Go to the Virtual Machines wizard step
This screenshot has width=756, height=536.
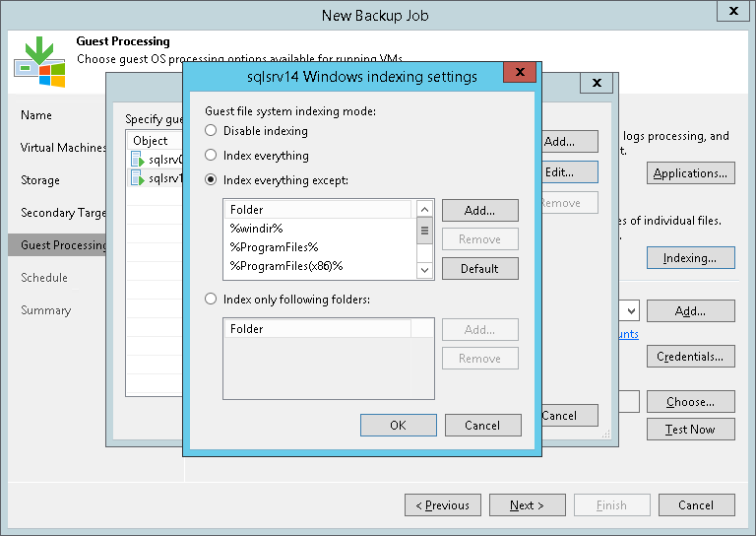point(63,147)
